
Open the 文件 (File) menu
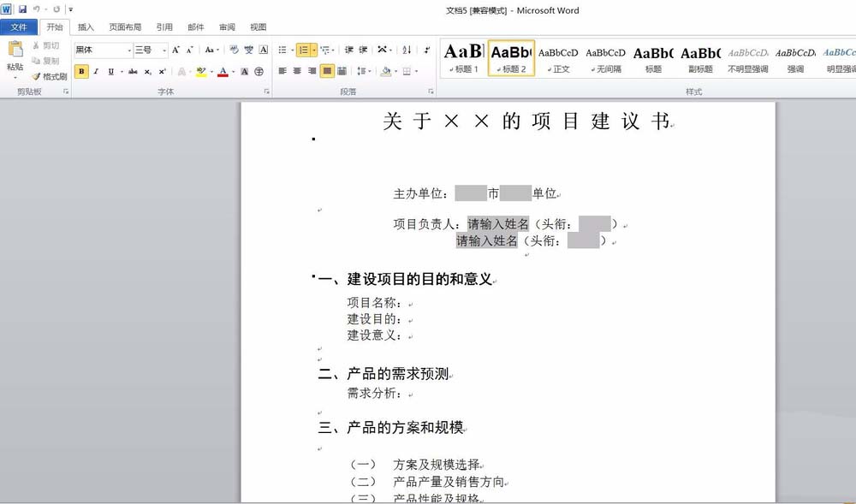19,27
